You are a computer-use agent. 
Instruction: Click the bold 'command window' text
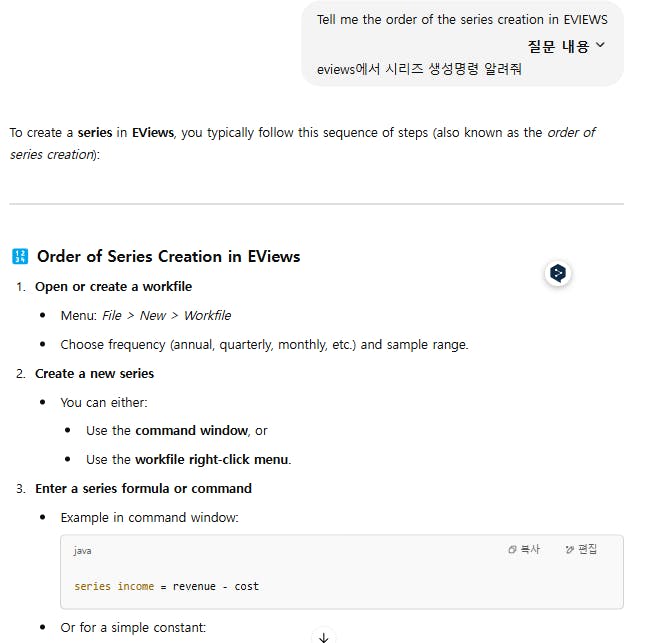click(x=191, y=430)
